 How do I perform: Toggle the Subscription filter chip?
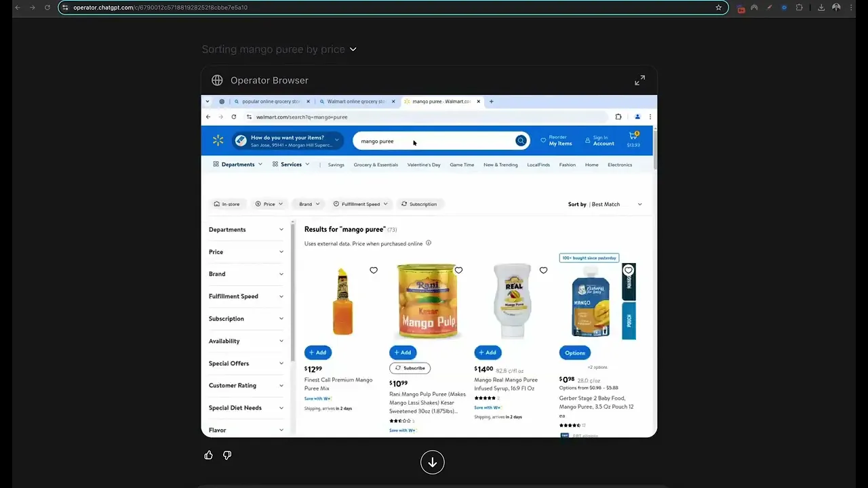click(x=419, y=204)
